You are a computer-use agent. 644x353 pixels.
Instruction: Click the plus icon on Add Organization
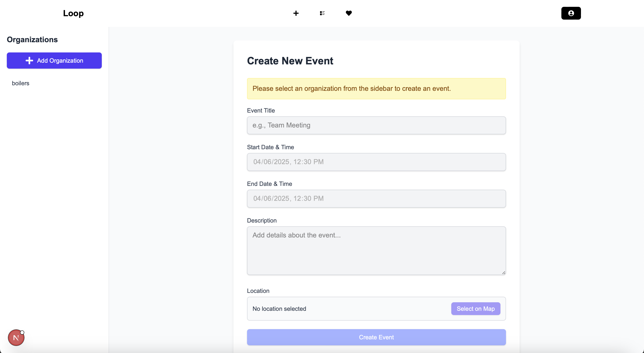click(29, 61)
